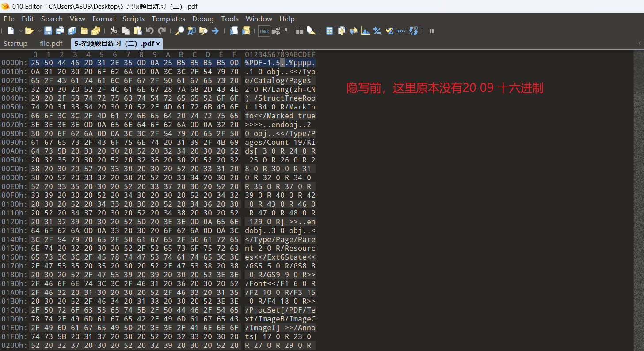Click the Paste clipboard icon
The image size is (644, 351).
click(x=137, y=31)
